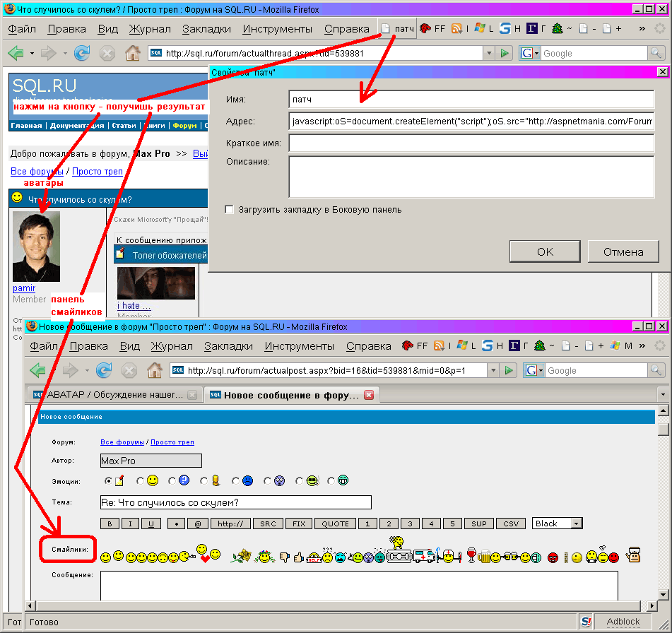The width and height of the screenshot is (672, 633).
Task: Insert the beer mug smiley
Action: click(485, 557)
